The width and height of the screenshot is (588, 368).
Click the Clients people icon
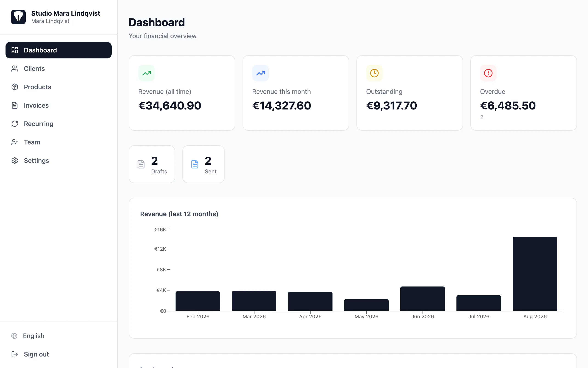[x=15, y=69]
